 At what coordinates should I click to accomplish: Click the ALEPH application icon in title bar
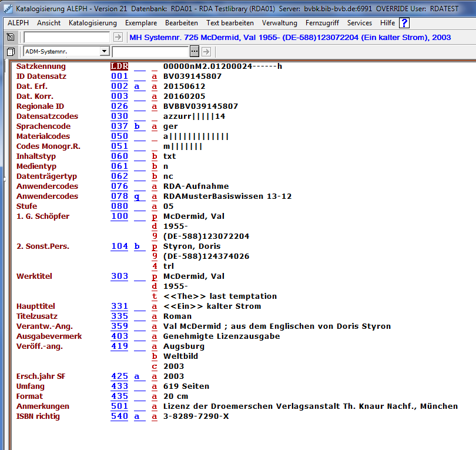(7, 8)
